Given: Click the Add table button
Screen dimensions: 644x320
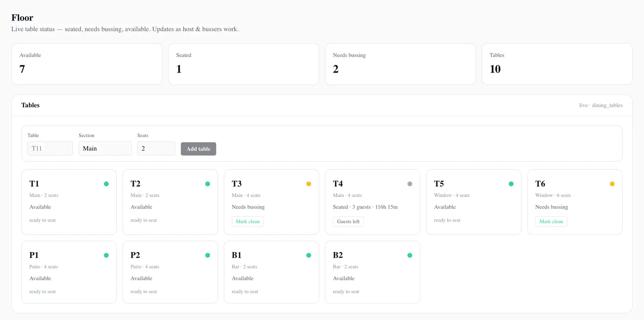Looking at the screenshot, I should point(198,149).
